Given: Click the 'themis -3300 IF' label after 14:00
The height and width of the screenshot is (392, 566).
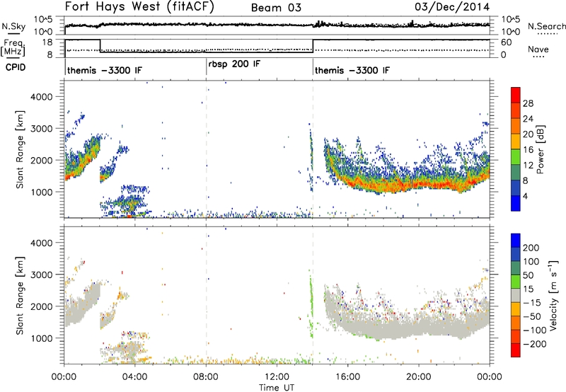Looking at the screenshot, I should 352,70.
